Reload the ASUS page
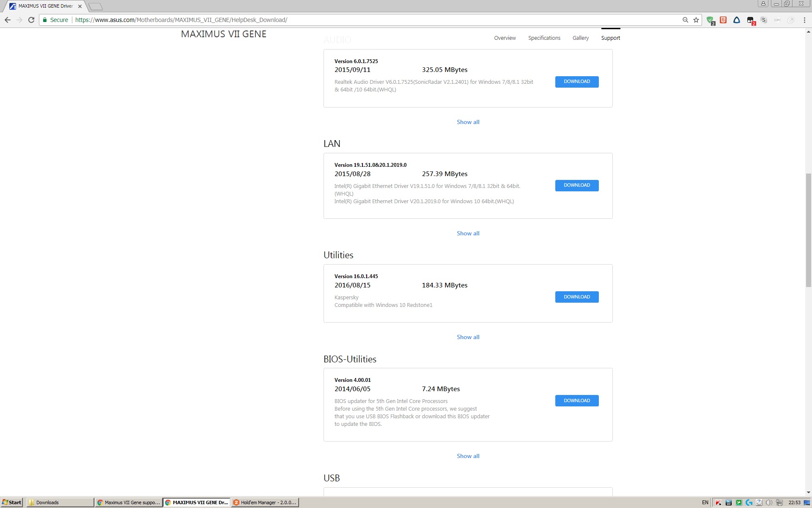 point(31,20)
